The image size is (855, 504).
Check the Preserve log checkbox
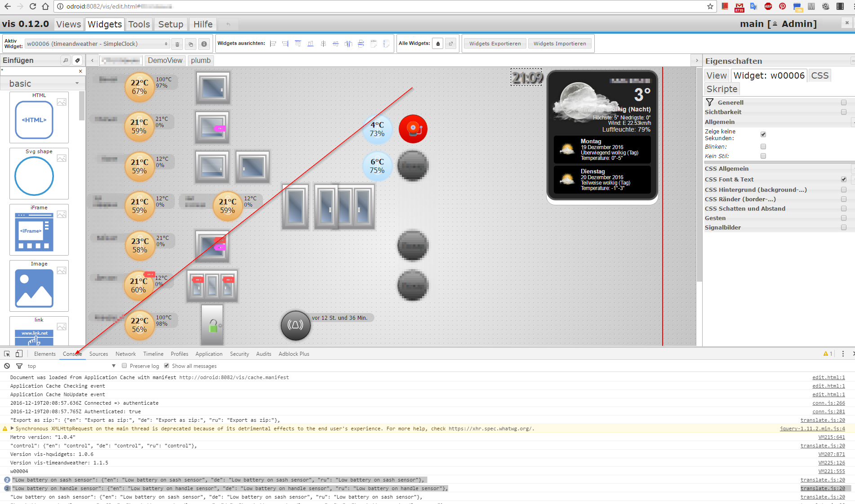(x=125, y=366)
